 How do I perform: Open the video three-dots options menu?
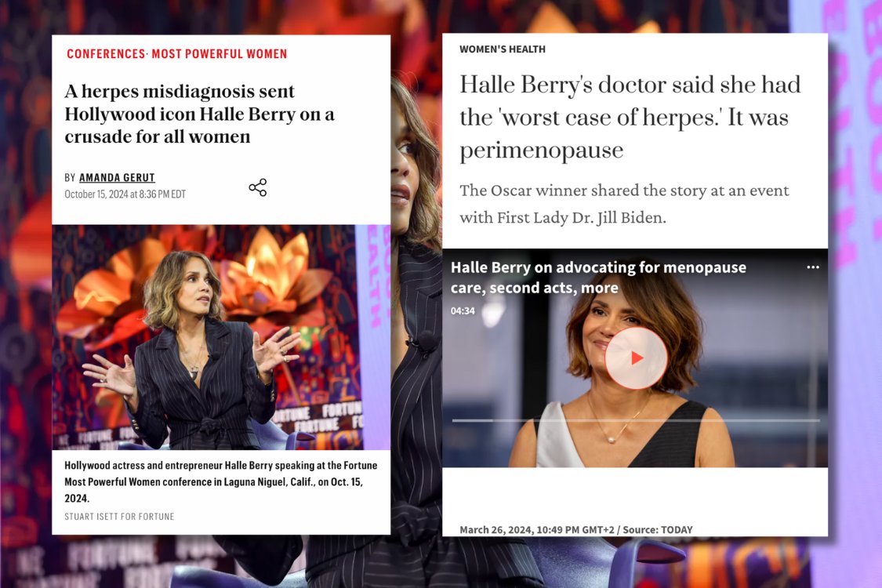(x=813, y=267)
